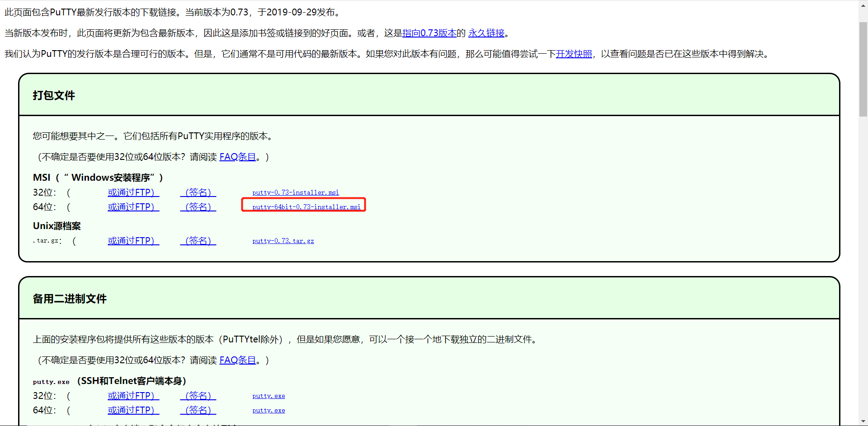Viewport: 868px width, 426px height.
Task: Download the 32位 putty.exe binary
Action: click(269, 396)
